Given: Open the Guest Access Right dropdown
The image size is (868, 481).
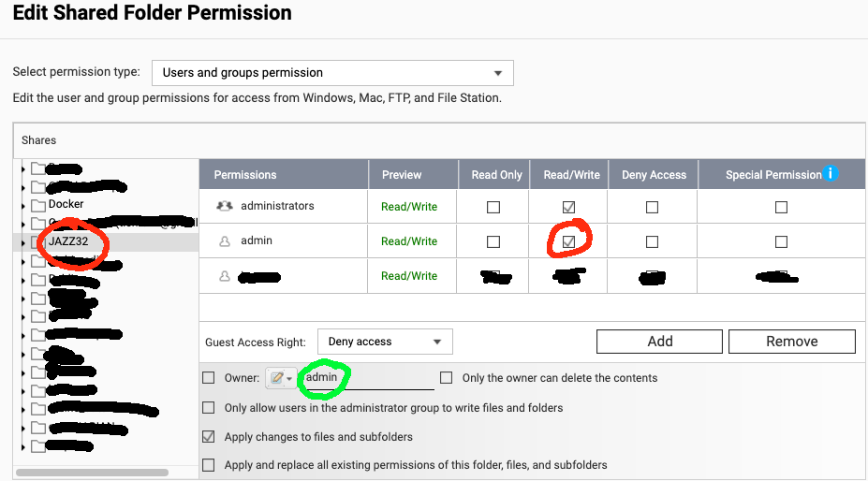Looking at the screenshot, I should click(x=385, y=342).
